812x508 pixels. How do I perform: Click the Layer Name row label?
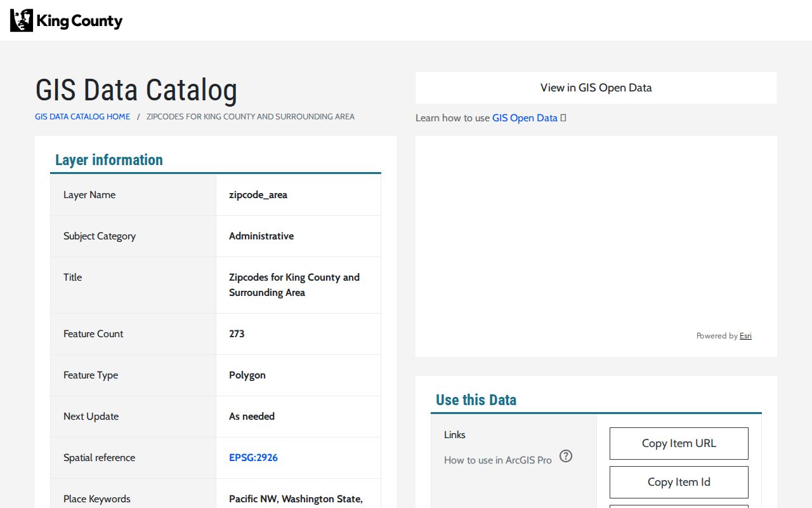click(89, 195)
